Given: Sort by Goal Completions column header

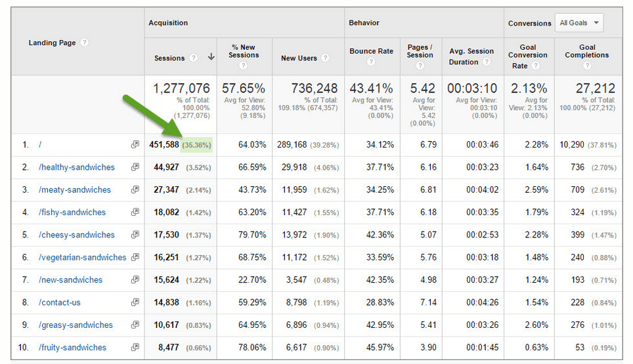Looking at the screenshot, I should (x=586, y=51).
